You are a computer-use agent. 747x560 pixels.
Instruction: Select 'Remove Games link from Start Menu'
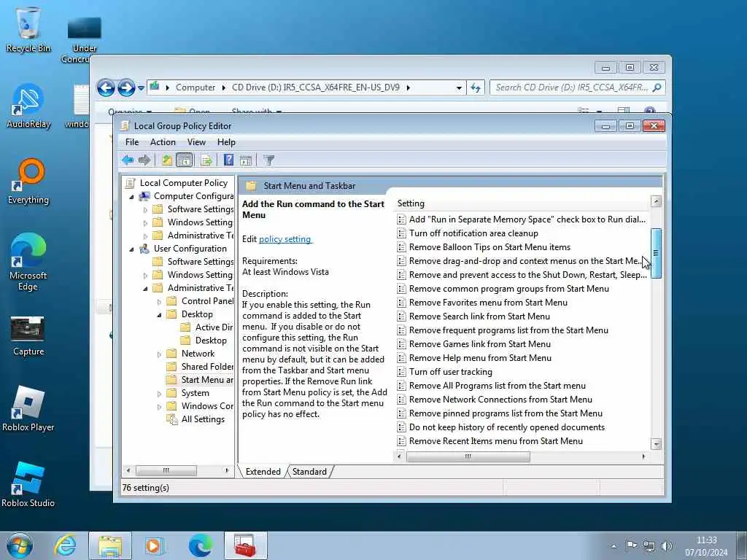pos(480,344)
